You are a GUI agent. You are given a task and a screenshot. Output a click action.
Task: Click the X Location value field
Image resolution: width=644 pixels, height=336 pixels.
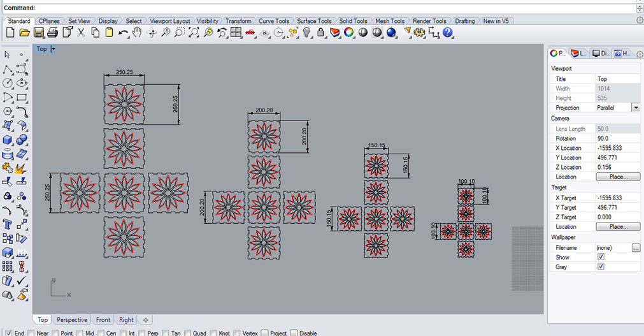[618, 148]
